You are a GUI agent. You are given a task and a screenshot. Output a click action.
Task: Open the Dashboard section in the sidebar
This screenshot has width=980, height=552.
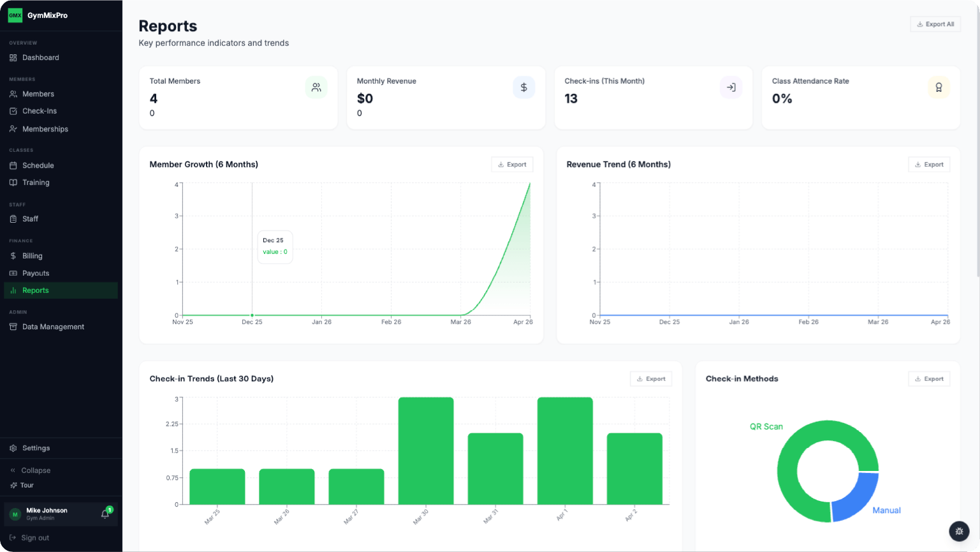[x=40, y=57]
